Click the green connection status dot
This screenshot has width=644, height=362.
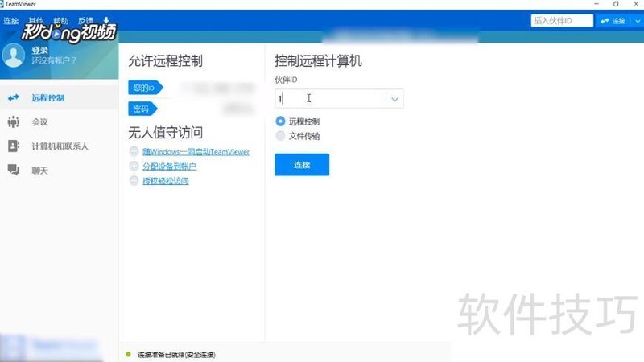pyautogui.click(x=129, y=354)
